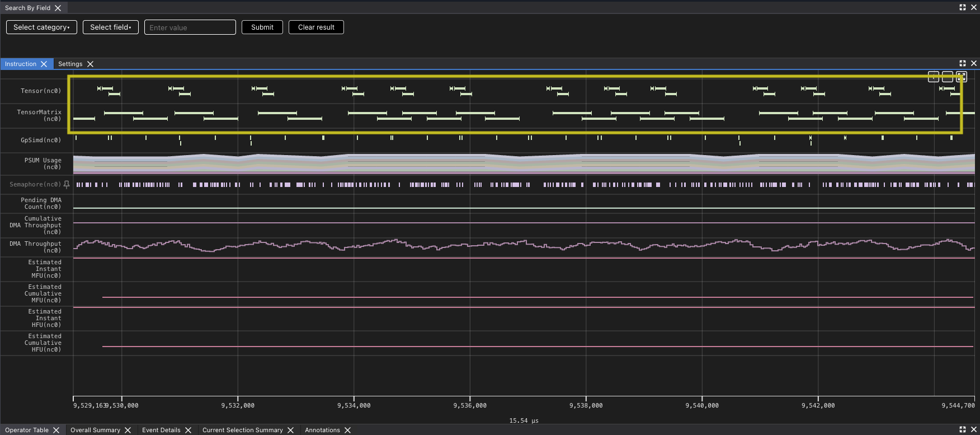The image size is (980, 435).
Task: Select the Current Selection Summary tab
Action: [242, 430]
